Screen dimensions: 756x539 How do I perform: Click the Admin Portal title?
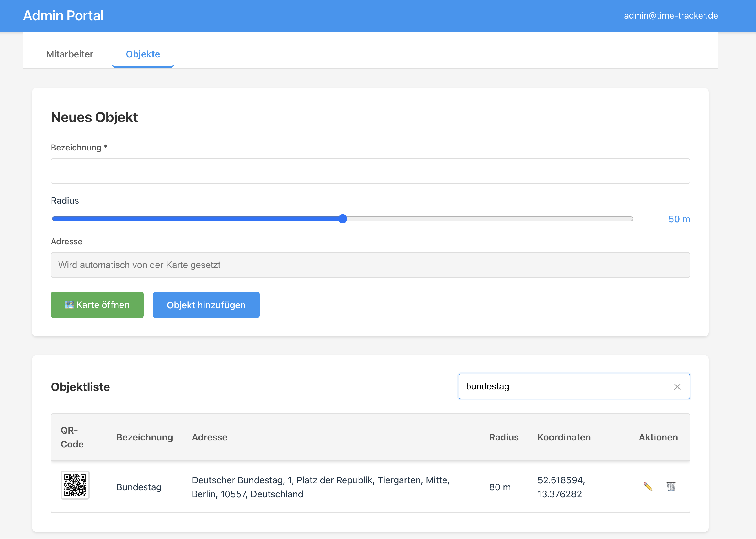63,15
